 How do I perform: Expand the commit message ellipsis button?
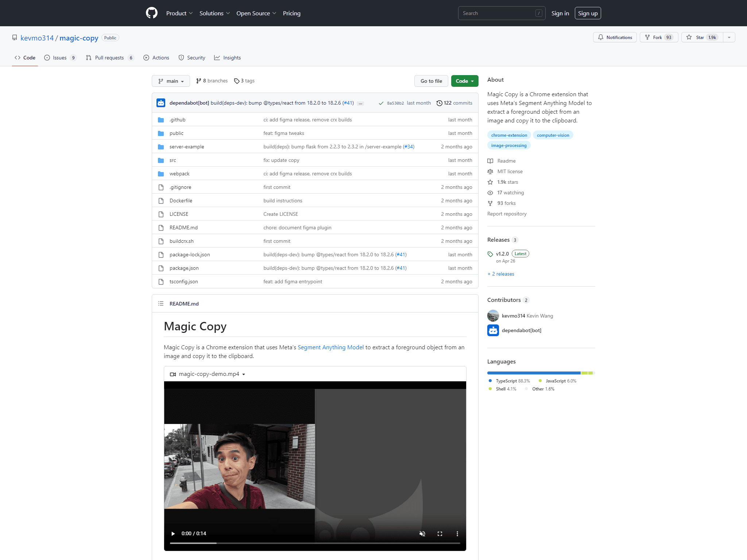[360, 103]
